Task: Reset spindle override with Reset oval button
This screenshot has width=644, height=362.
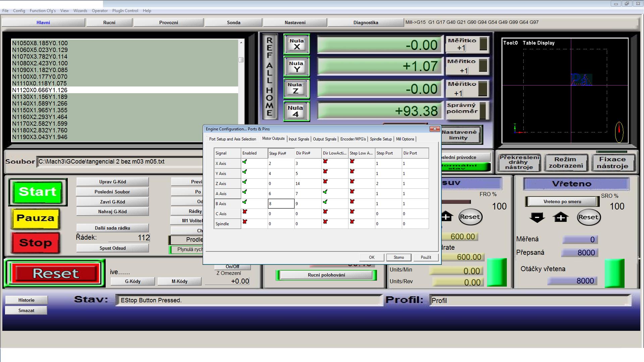Action: 588,217
